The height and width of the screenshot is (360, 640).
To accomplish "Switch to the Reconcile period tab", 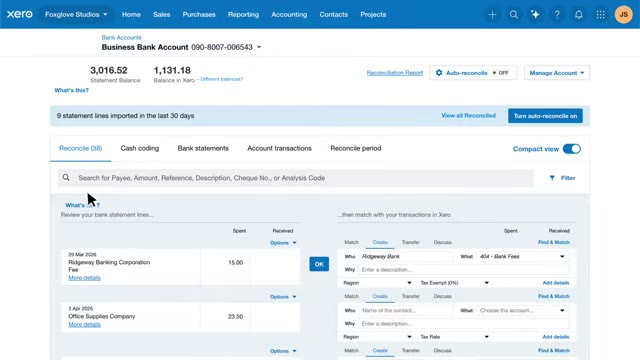I will click(356, 149).
